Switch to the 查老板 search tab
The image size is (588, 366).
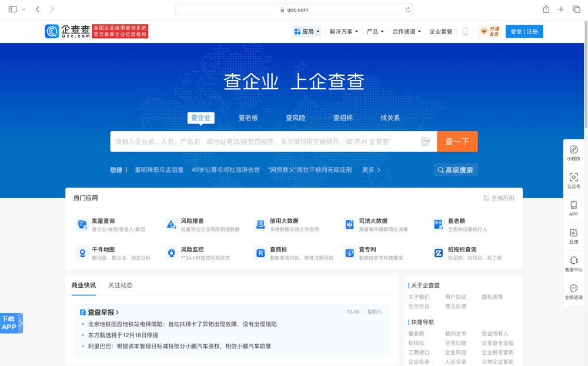248,118
